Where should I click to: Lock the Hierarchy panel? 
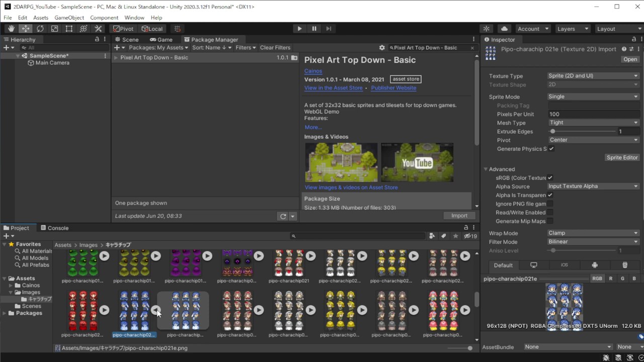click(x=97, y=39)
